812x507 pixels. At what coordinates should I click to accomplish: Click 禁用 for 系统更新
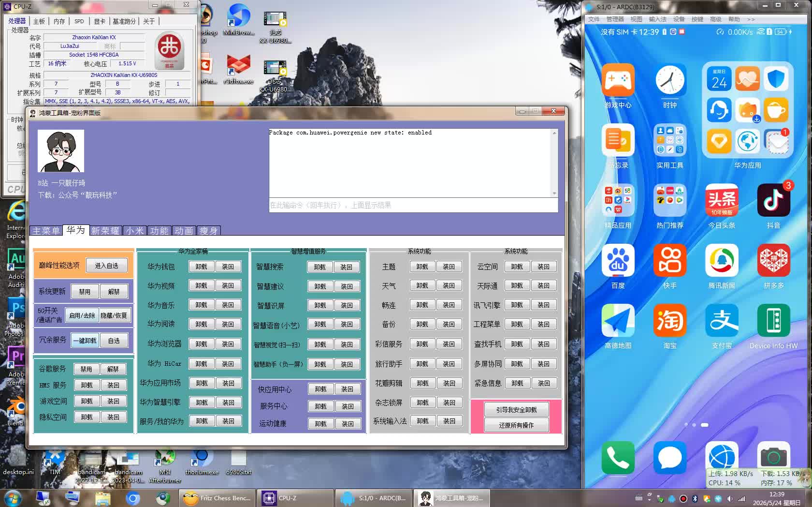(x=85, y=292)
